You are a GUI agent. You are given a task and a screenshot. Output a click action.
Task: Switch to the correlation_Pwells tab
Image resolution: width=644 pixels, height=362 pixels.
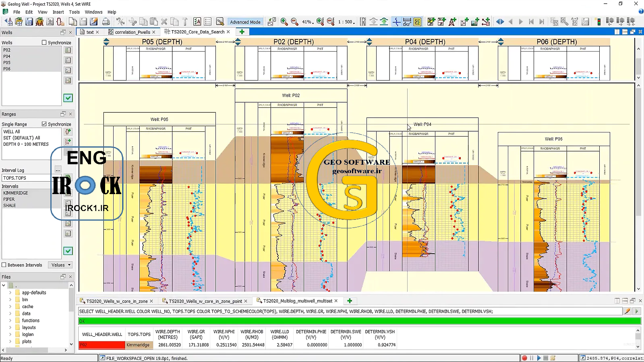(x=132, y=32)
